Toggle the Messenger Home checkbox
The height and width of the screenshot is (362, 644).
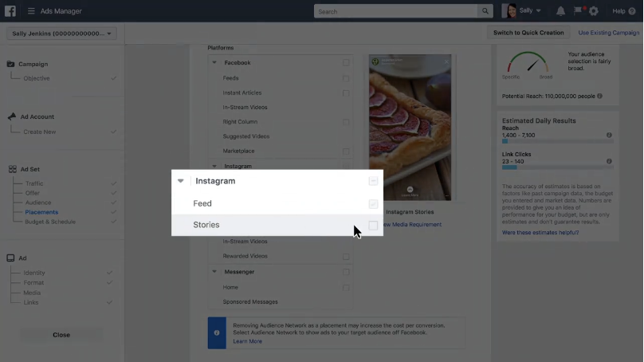[346, 288]
